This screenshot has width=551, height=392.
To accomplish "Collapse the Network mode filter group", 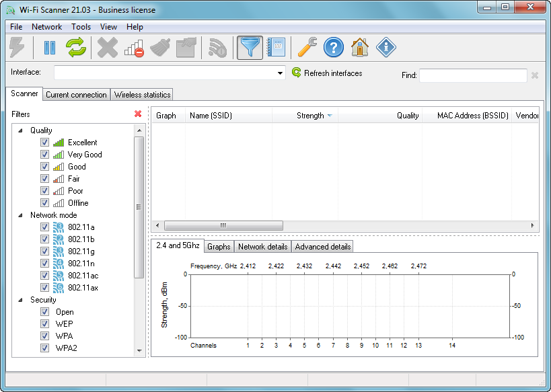I will tap(20, 215).
